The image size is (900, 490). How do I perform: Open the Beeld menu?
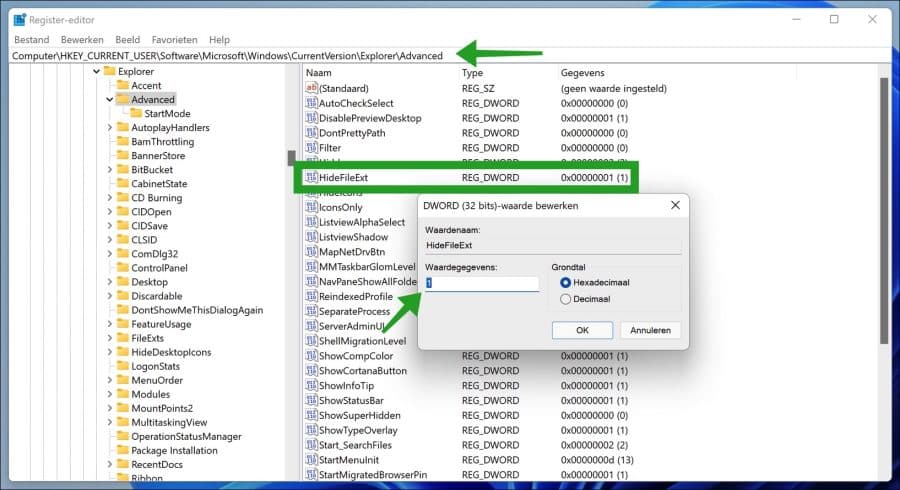pyautogui.click(x=127, y=40)
